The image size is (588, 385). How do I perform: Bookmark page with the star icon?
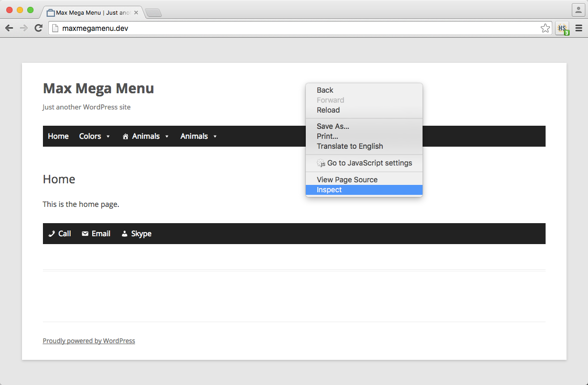click(545, 28)
